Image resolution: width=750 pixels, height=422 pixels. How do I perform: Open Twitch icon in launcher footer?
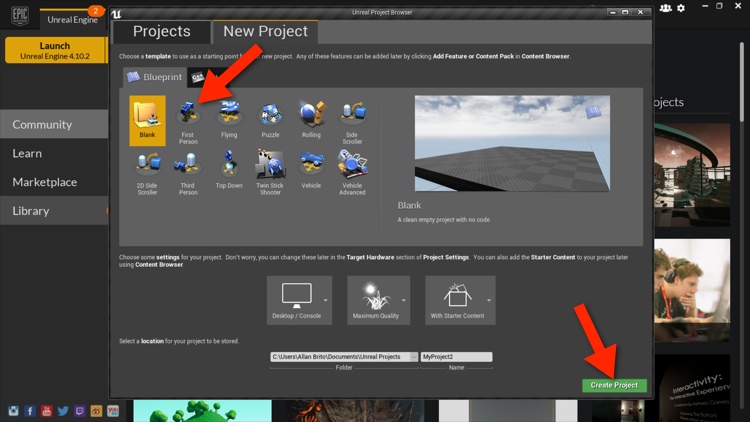tap(79, 411)
